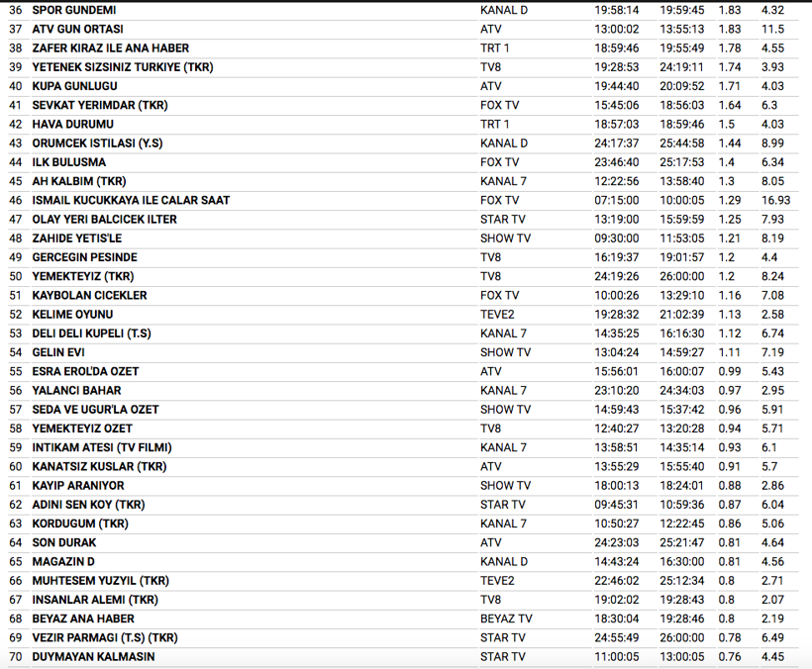The height and width of the screenshot is (669, 812).
Task: Click KANAL D in SPOR GUNDEMI row
Action: click(x=503, y=10)
